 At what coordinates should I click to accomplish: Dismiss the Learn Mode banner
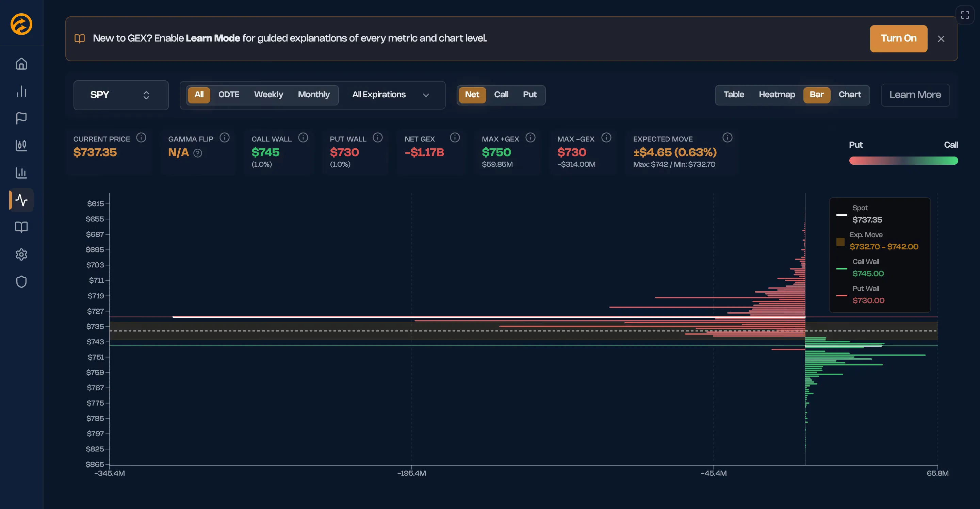point(941,39)
